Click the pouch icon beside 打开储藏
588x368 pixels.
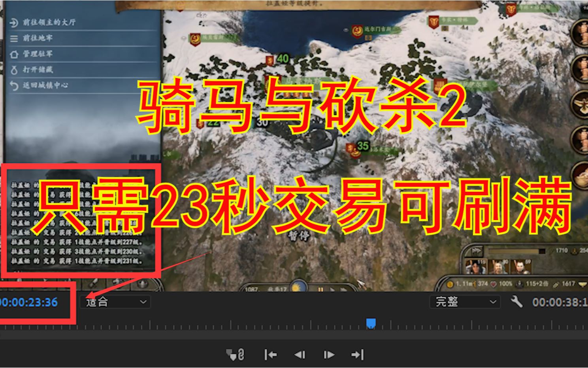pyautogui.click(x=14, y=70)
